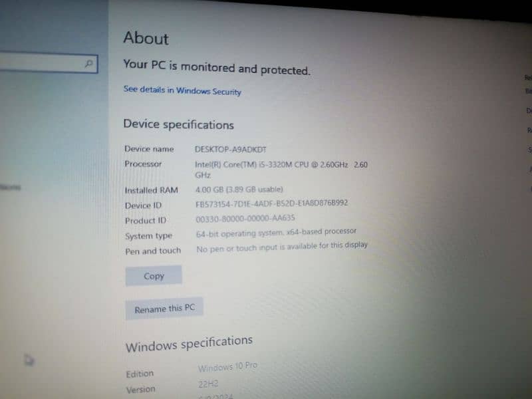Click the Windows specifications heading
The height and width of the screenshot is (399, 532).
point(189,344)
